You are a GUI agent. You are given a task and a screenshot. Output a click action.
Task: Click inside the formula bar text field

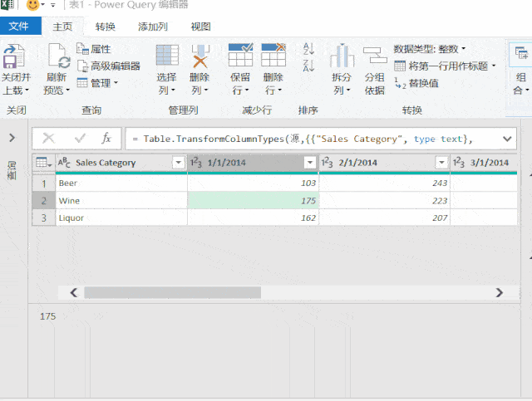[308, 139]
